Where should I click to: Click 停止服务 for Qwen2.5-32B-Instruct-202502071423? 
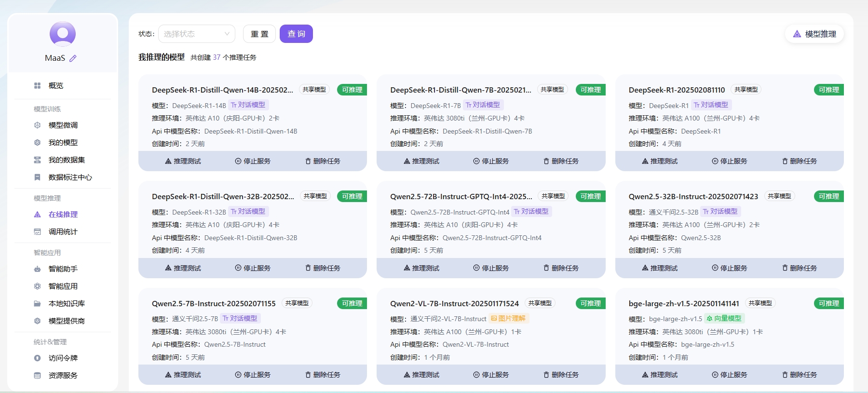coord(730,268)
